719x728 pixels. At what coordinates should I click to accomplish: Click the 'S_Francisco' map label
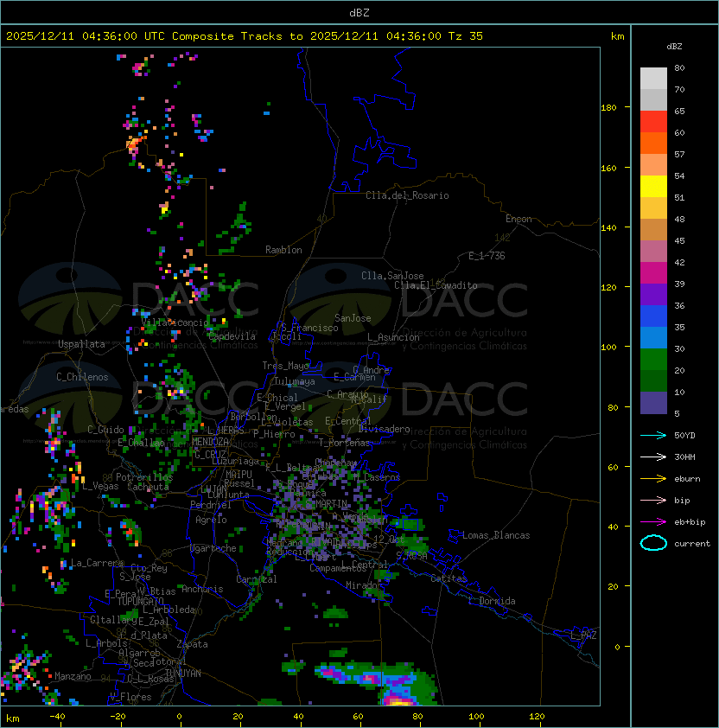click(x=309, y=328)
